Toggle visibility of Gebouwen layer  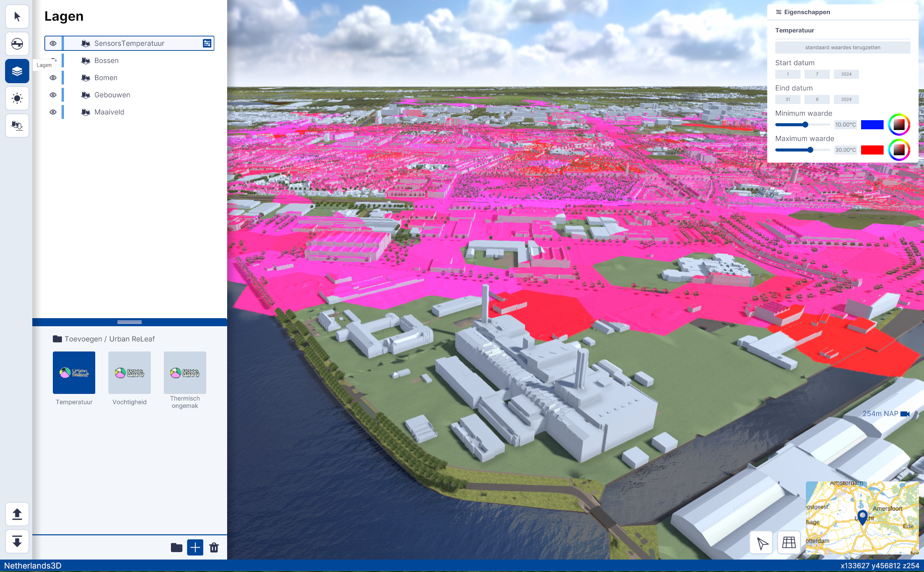click(x=53, y=95)
